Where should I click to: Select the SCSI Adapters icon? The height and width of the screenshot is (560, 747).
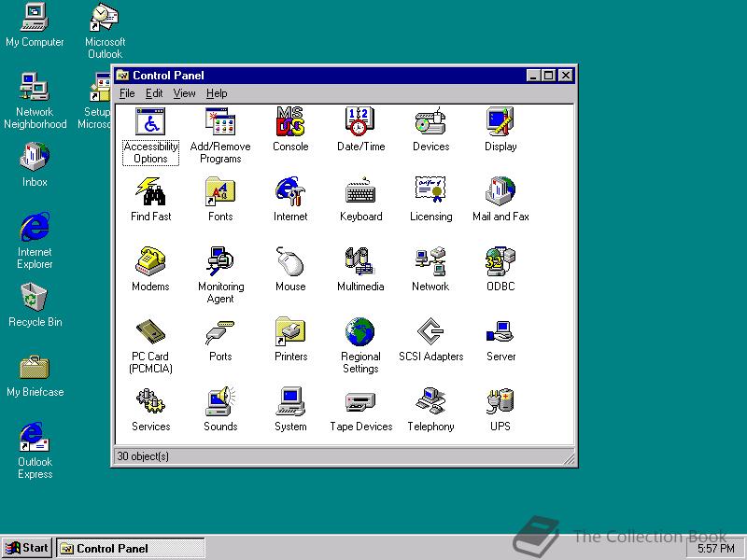click(430, 340)
